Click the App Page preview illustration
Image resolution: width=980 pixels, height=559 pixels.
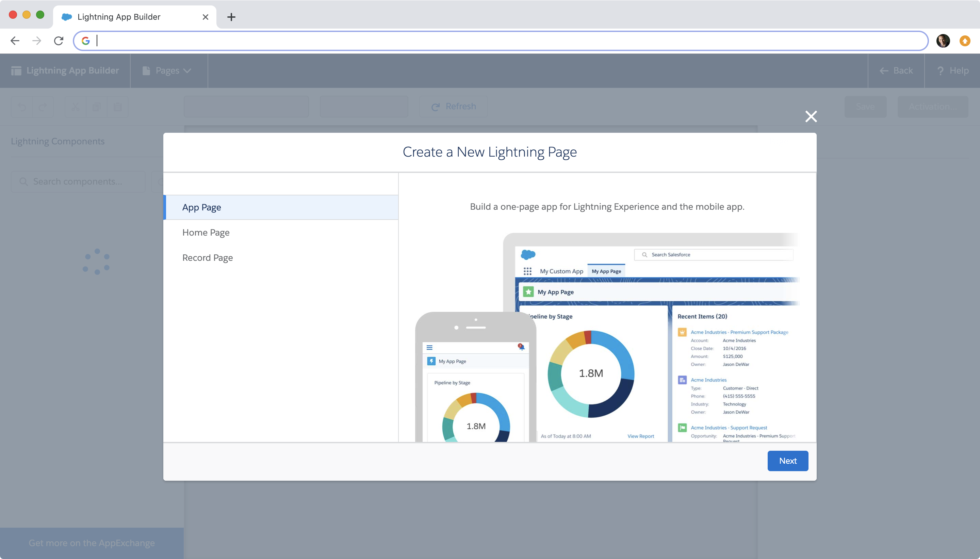click(607, 337)
